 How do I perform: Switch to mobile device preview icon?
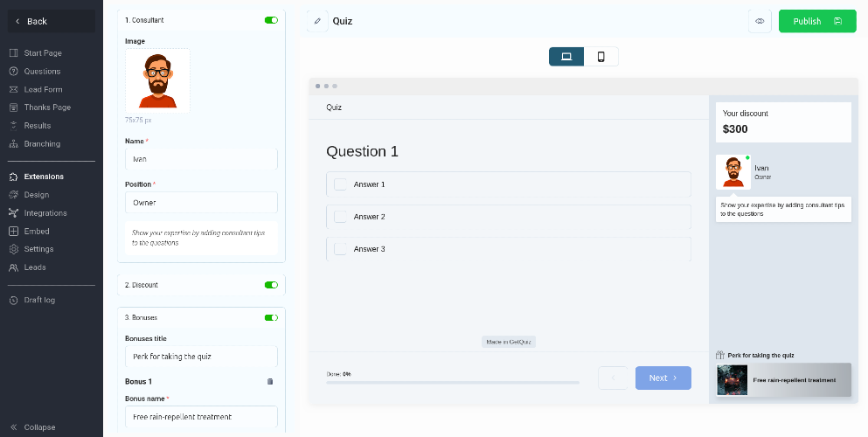tap(601, 57)
